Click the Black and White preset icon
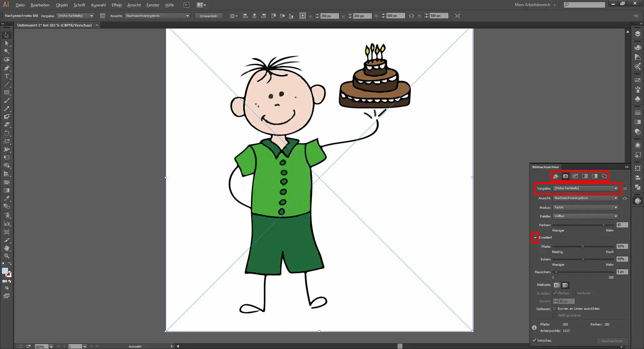Screen dimensions: 644x349 point(595,176)
